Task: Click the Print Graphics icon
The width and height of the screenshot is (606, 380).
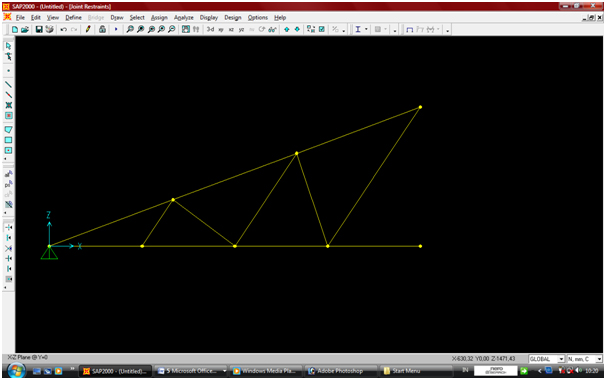Action: [x=49, y=29]
